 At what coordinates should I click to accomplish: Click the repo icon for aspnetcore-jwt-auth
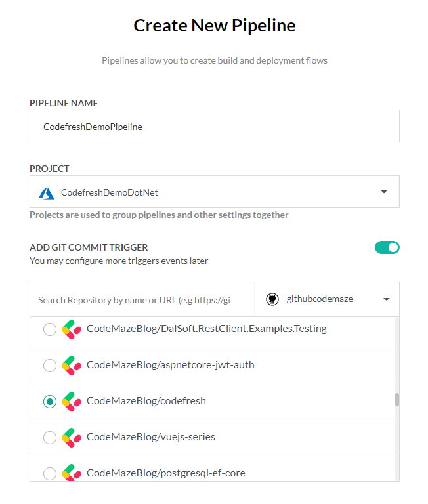pyautogui.click(x=72, y=365)
